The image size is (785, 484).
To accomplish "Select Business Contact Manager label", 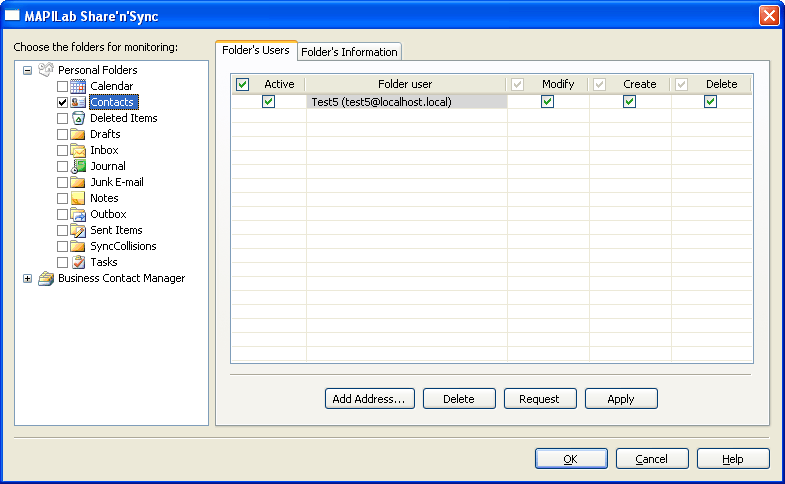I will click(122, 279).
